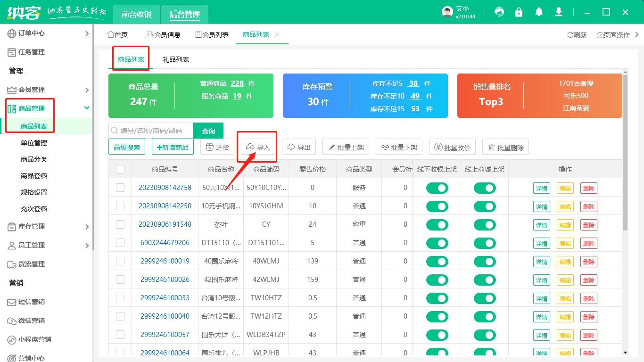The width and height of the screenshot is (644, 362).
Task: Click the notification bell icon
Action: [538, 11]
